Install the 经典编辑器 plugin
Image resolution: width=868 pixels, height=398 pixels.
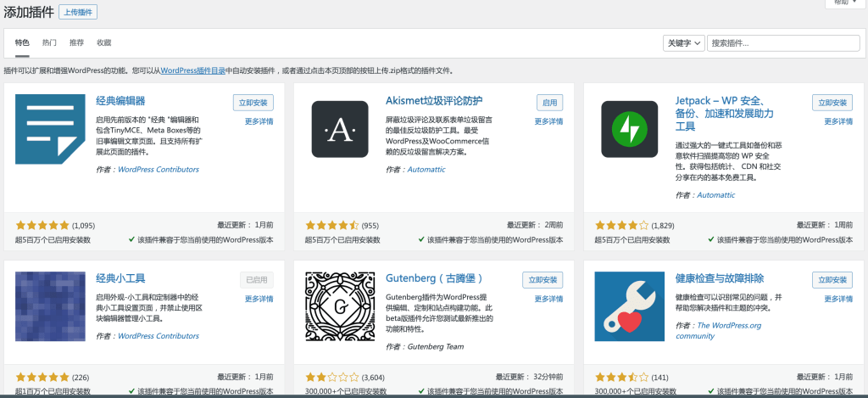click(x=253, y=103)
